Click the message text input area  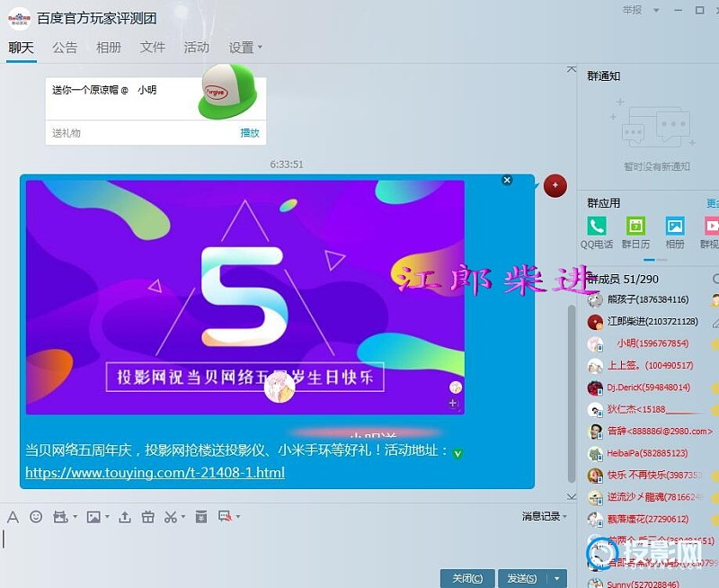[288, 546]
